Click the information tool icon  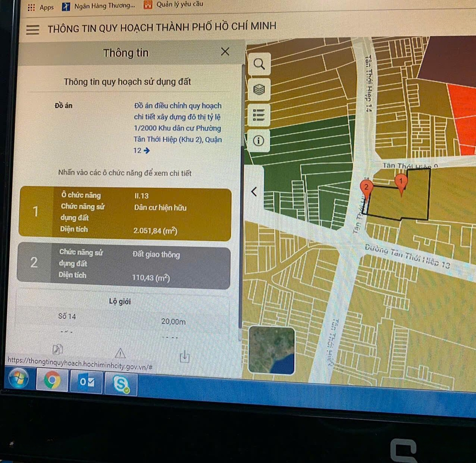click(x=259, y=141)
